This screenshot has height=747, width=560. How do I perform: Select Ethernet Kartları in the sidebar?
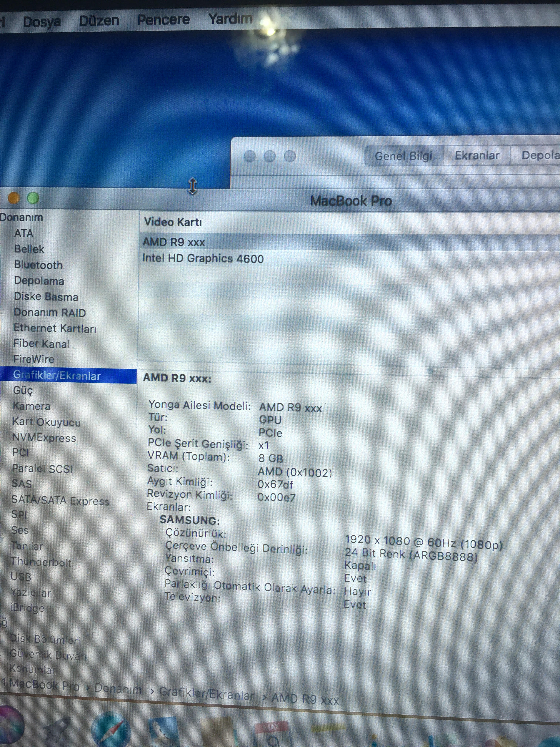[x=55, y=328]
